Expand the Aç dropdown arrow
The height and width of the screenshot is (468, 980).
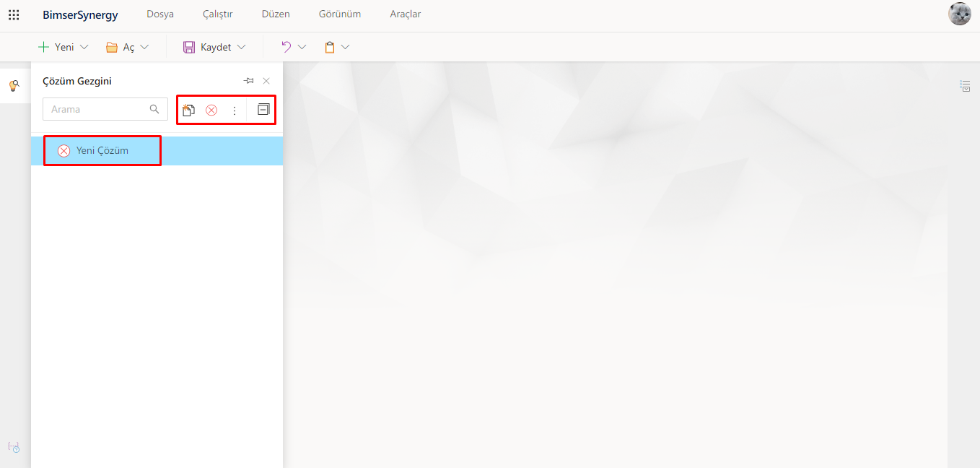144,47
